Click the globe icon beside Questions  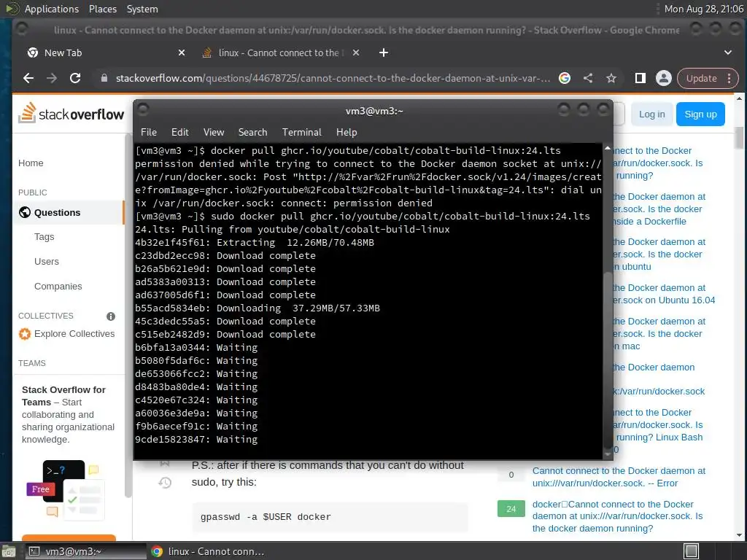[25, 212]
